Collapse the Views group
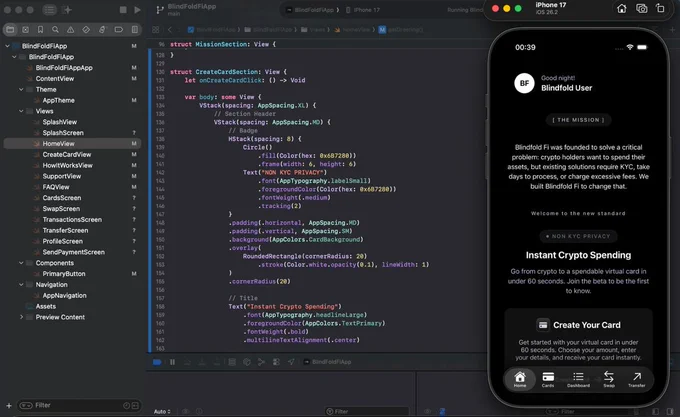 pyautogui.click(x=21, y=111)
